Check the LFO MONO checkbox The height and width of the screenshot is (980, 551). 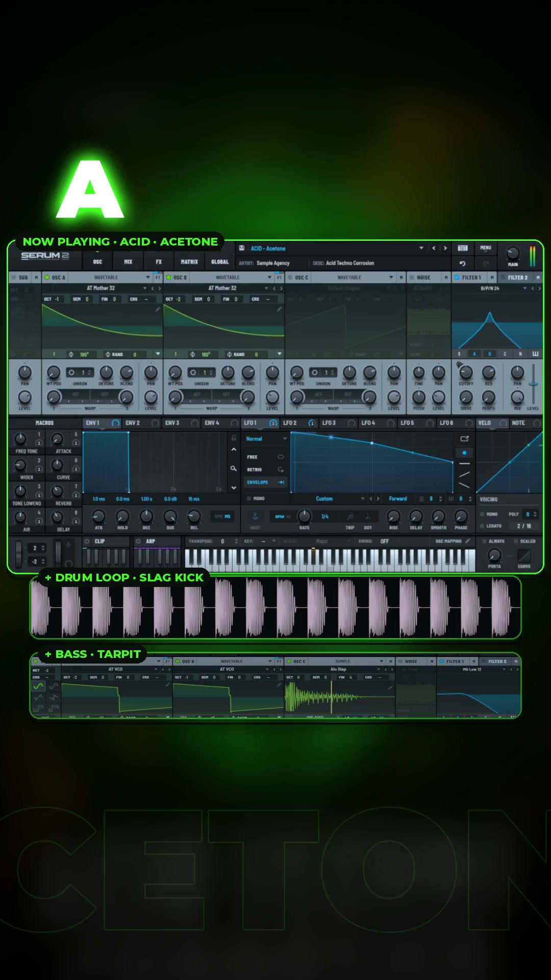click(249, 499)
